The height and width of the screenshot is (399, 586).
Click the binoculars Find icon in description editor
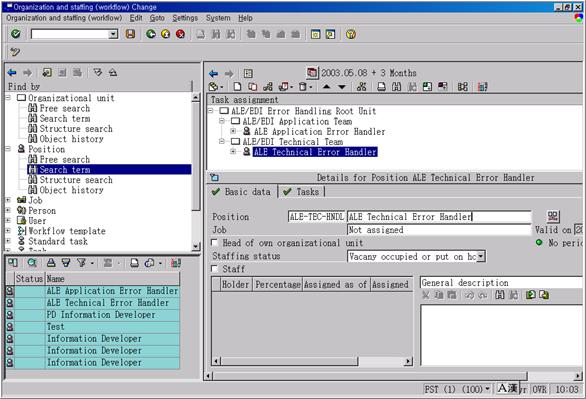tap(499, 295)
